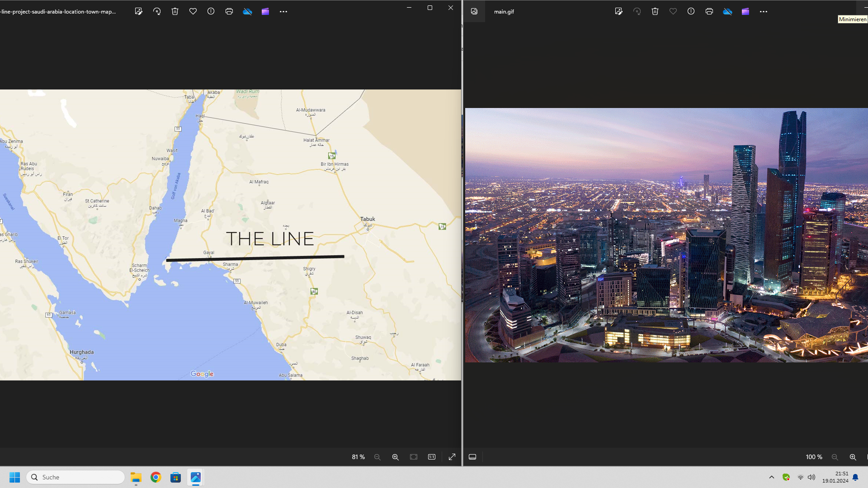
Task: Print the map image from left window
Action: click(229, 12)
